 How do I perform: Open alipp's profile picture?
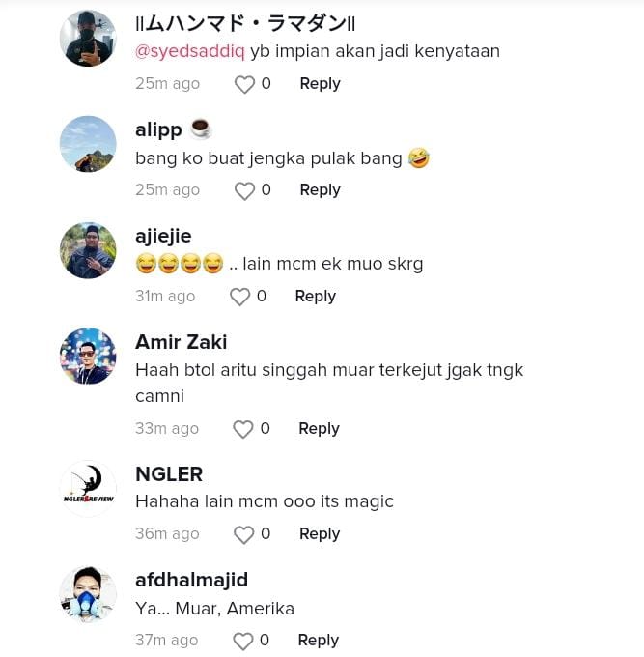pos(88,144)
